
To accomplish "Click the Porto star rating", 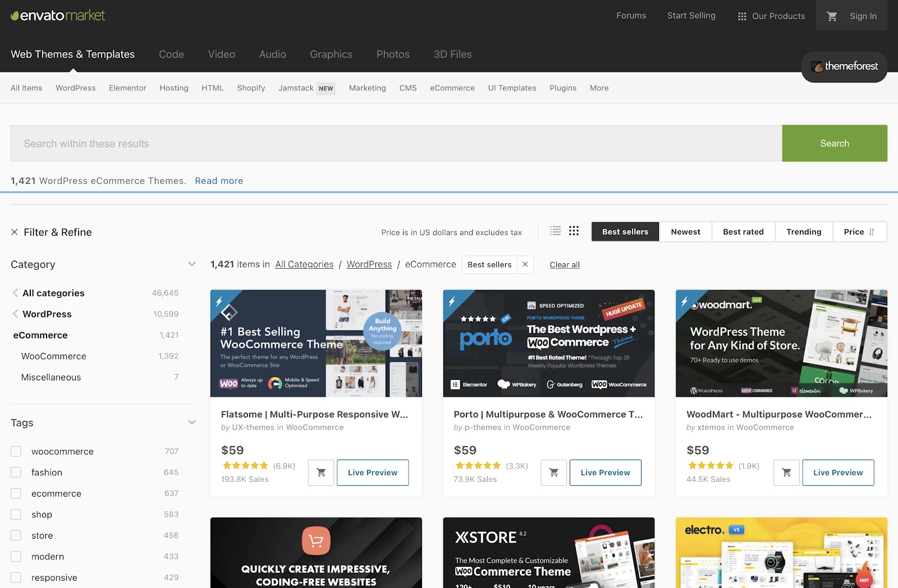I will tap(478, 466).
